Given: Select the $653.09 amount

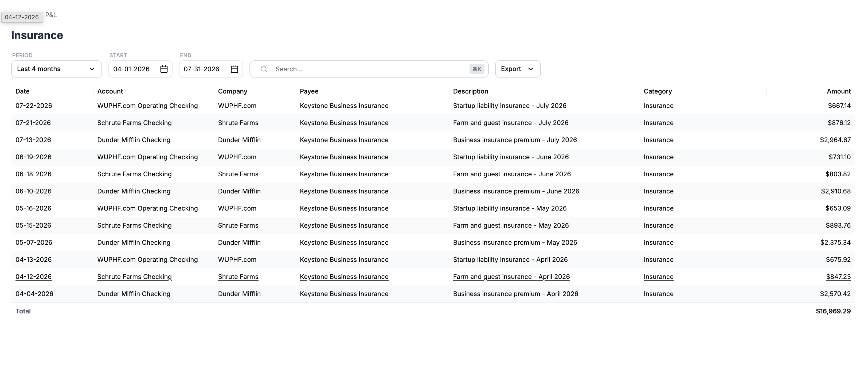Looking at the screenshot, I should click(x=838, y=208).
